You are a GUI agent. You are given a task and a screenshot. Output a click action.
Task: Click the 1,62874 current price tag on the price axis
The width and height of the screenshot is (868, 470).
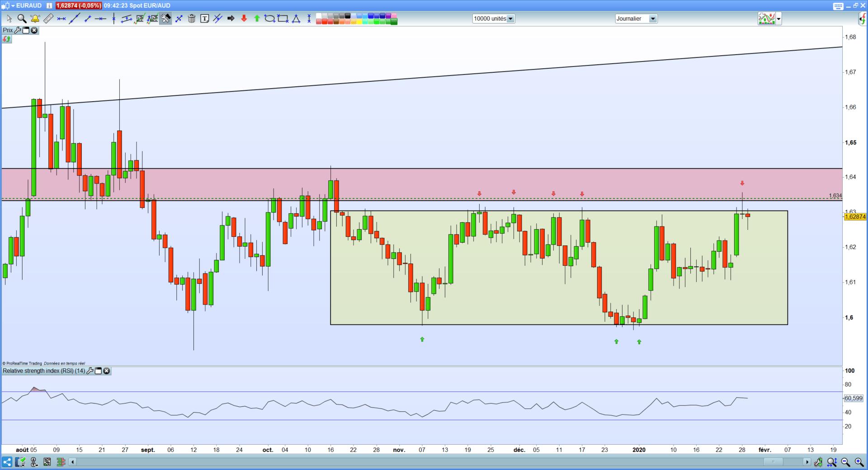(x=855, y=217)
